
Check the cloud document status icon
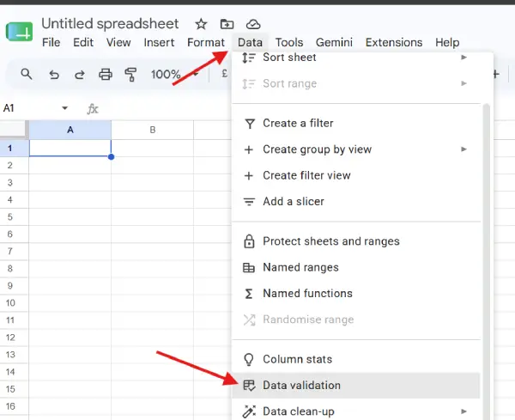point(253,24)
